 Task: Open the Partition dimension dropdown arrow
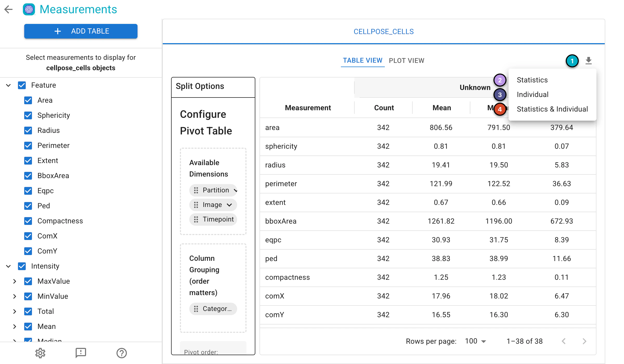pos(235,190)
